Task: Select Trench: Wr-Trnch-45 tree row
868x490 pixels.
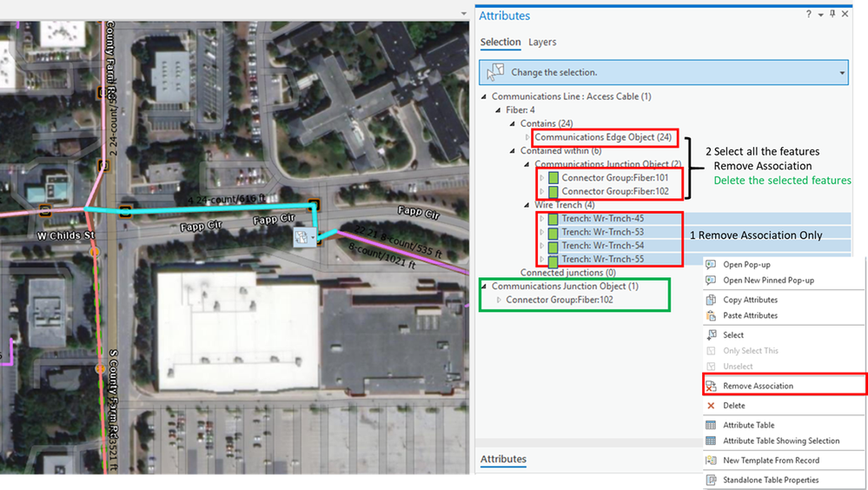Action: click(x=603, y=219)
